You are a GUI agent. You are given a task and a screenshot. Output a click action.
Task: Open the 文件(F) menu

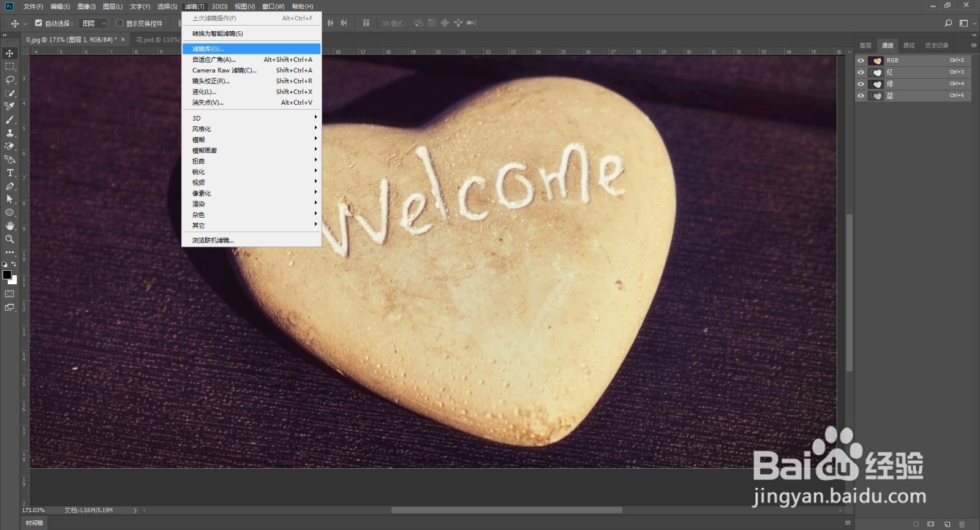pyautogui.click(x=33, y=6)
